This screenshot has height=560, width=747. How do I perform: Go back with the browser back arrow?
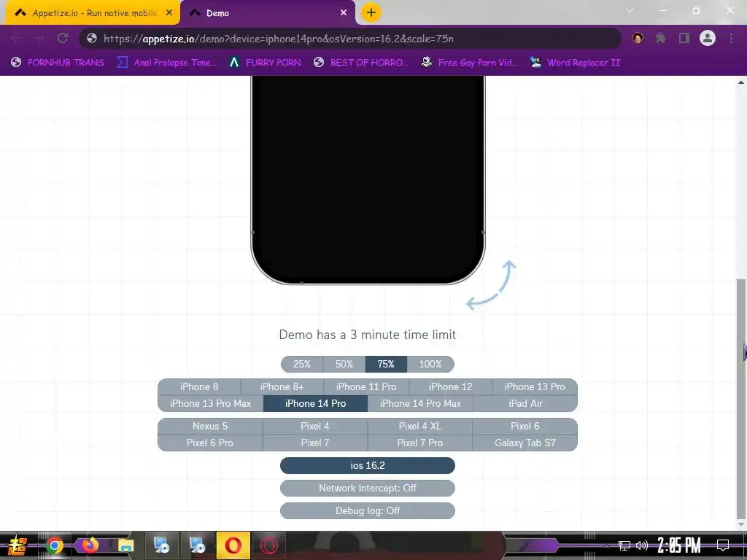click(16, 38)
